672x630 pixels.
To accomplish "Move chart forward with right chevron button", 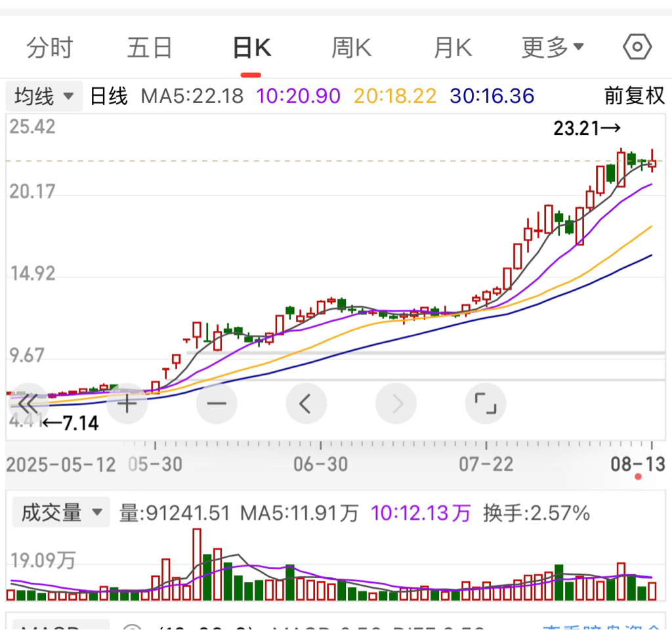I will tap(396, 404).
